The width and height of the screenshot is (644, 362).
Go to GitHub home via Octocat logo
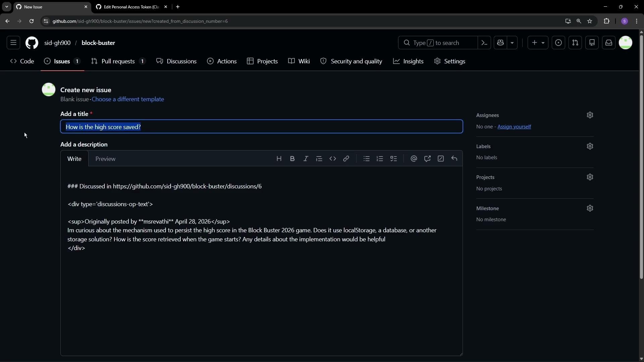coord(32,43)
